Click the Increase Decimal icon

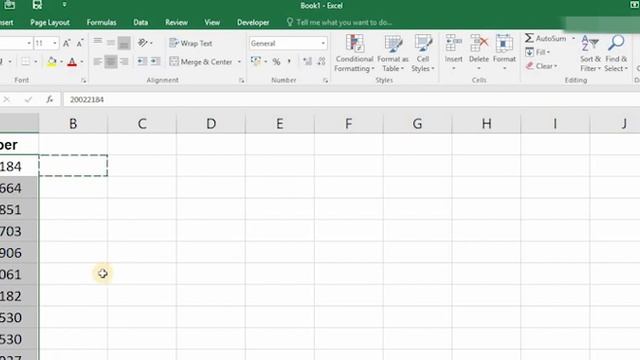307,62
